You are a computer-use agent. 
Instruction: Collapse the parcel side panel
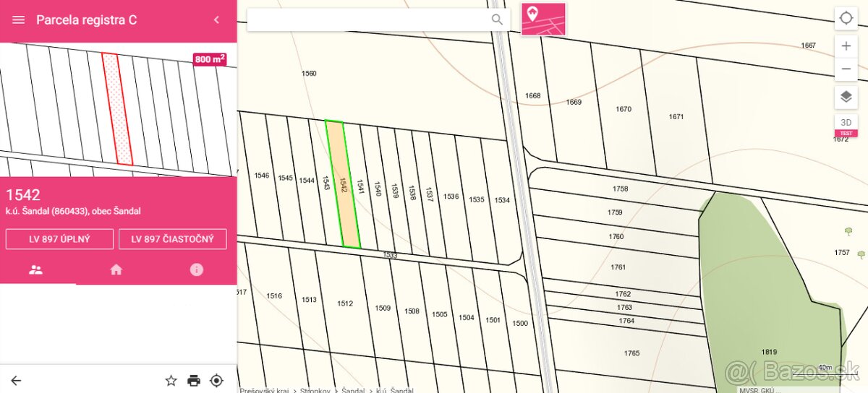(x=216, y=20)
